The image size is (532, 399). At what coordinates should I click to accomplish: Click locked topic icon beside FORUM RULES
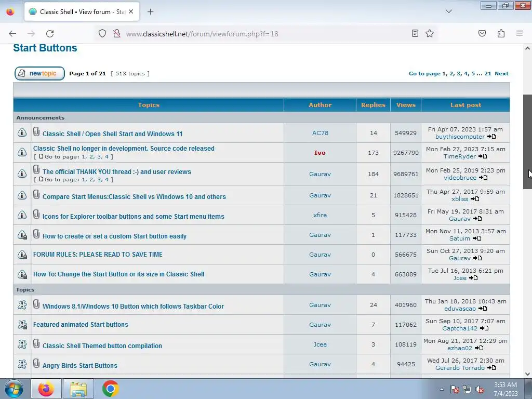click(x=22, y=254)
